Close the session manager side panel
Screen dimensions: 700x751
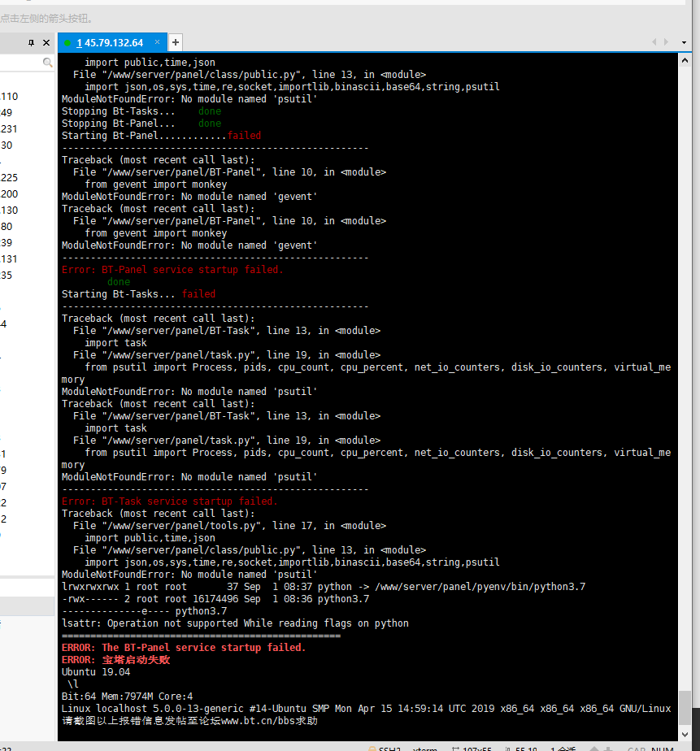[46, 42]
